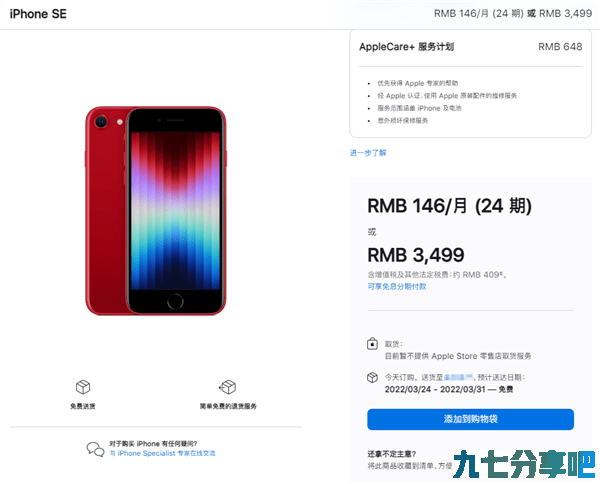Click the red iPhone SE product image

point(155,211)
